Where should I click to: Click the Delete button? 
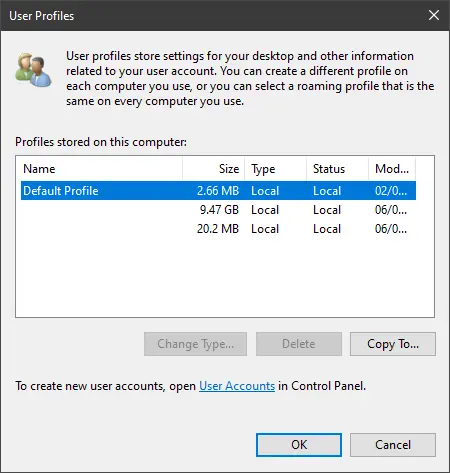(x=299, y=344)
